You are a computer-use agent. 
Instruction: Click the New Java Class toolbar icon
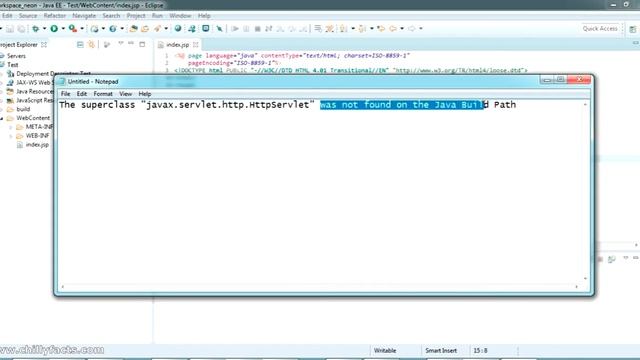coord(113,29)
